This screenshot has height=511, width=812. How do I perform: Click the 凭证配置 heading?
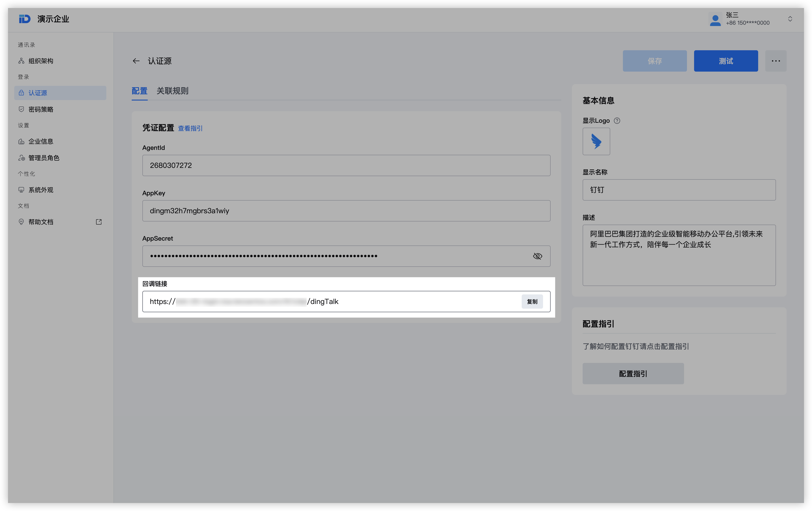pos(158,128)
